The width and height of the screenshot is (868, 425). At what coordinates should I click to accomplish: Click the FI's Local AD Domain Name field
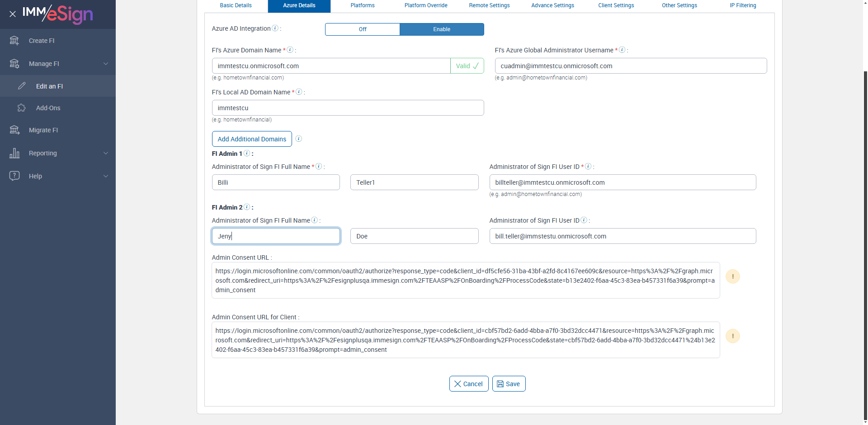[x=348, y=108]
